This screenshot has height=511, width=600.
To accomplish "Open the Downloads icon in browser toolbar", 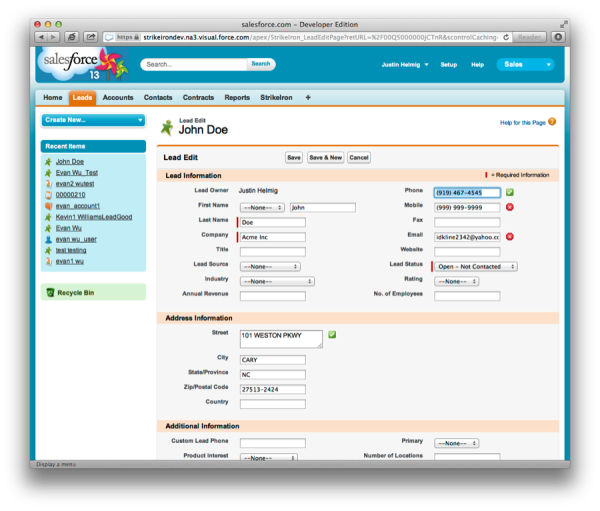I will [558, 37].
